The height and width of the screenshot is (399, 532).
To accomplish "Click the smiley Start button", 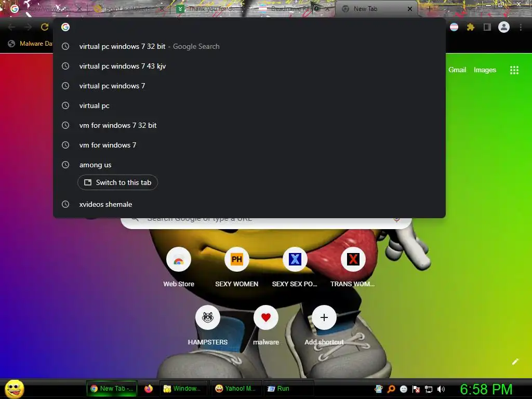I will click(x=14, y=389).
